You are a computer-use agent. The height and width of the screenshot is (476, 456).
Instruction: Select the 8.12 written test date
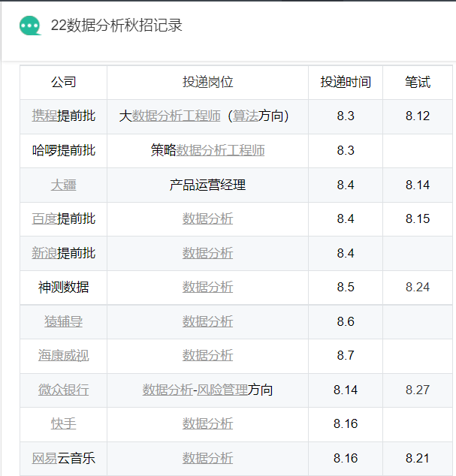(x=418, y=116)
